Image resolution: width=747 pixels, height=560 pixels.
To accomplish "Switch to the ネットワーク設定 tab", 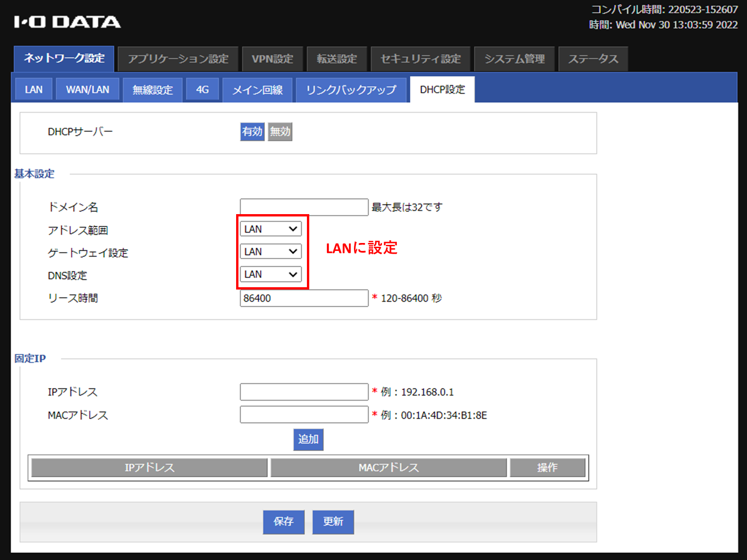I will point(64,59).
